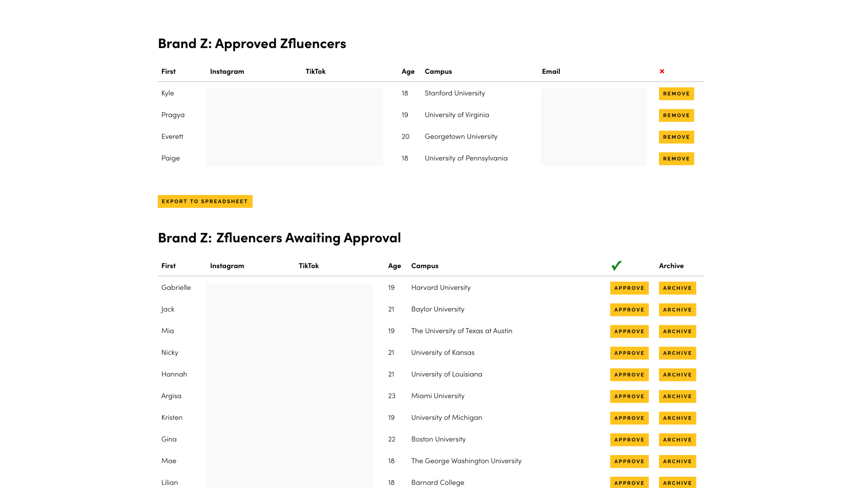This screenshot has width=868, height=488.
Task: Click the Archive column header
Action: 671,266
